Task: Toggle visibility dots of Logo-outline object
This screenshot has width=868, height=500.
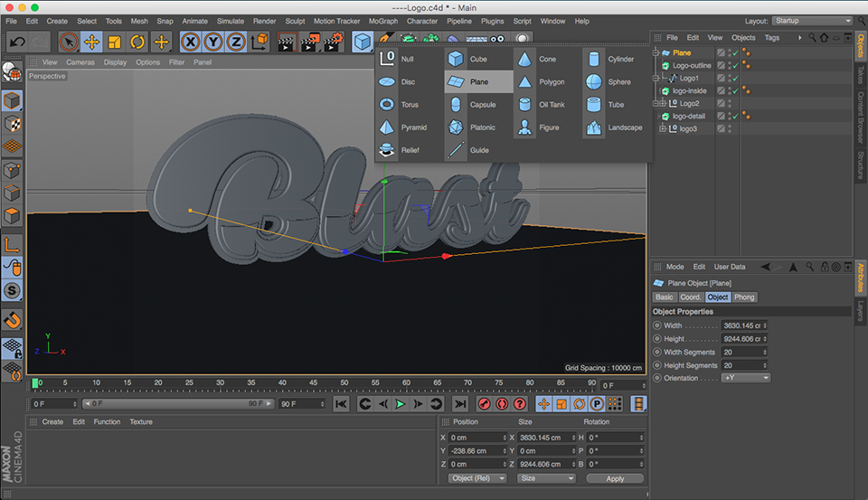Action: (x=730, y=65)
